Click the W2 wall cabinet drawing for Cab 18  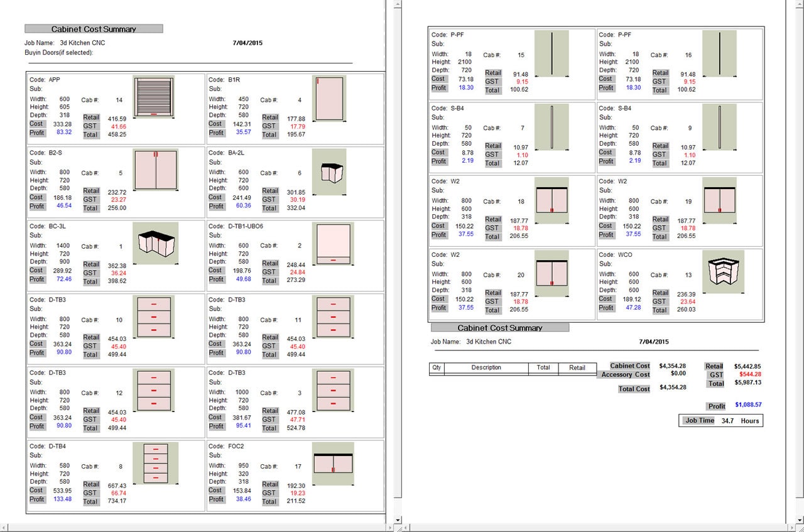pos(551,200)
